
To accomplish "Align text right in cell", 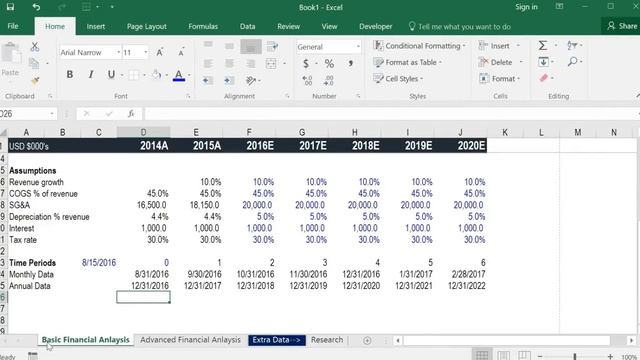I will click(x=251, y=63).
